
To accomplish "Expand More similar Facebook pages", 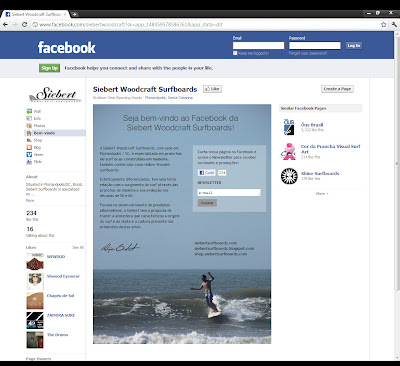I will click(x=322, y=193).
